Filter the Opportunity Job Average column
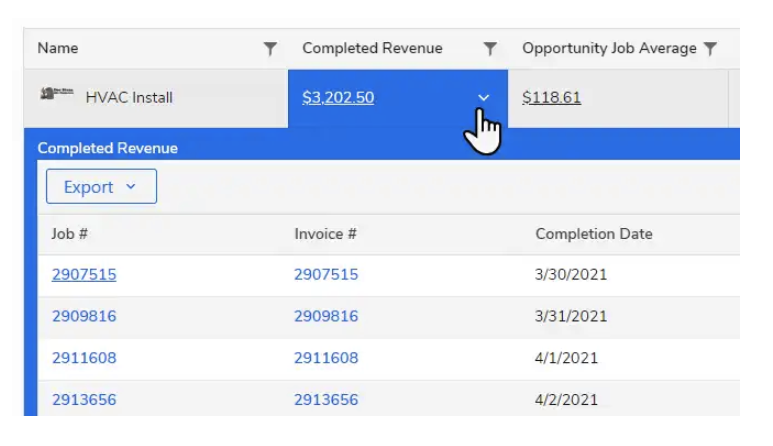The height and width of the screenshot is (446, 773). [x=710, y=48]
